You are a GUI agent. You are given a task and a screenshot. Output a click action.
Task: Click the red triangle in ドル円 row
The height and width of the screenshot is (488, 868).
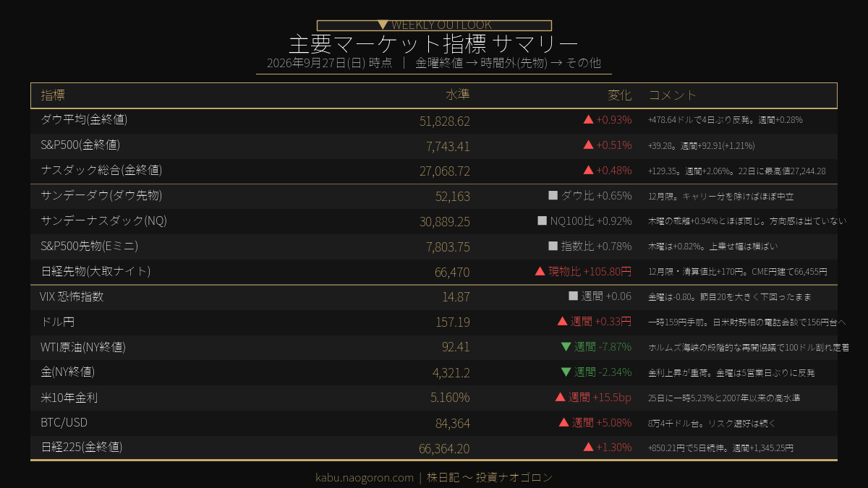click(562, 321)
